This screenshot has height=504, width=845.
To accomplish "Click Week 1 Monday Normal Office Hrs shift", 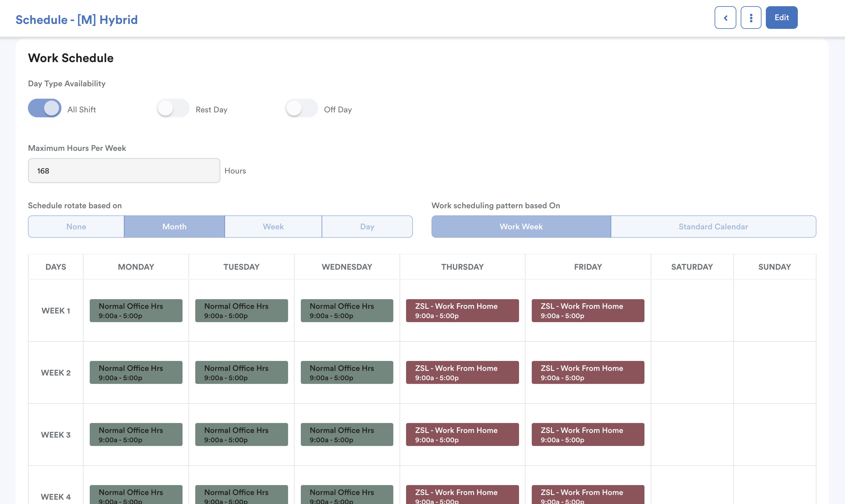I will point(136,310).
